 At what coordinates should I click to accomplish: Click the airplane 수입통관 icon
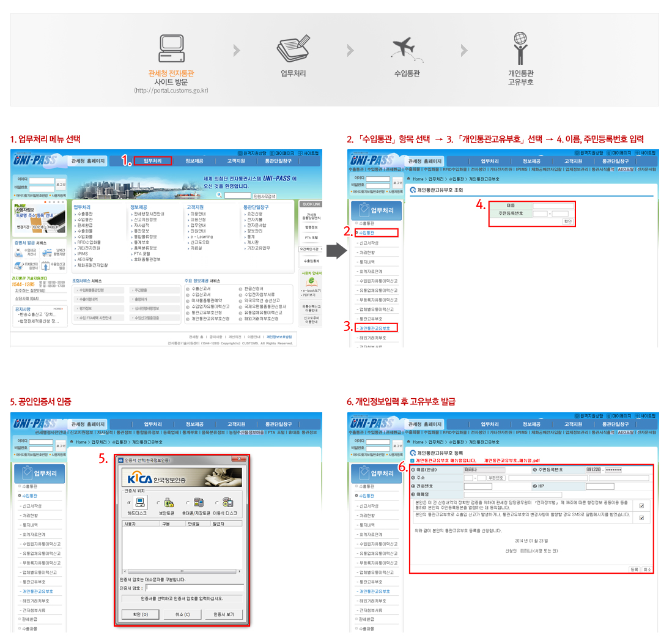(407, 49)
